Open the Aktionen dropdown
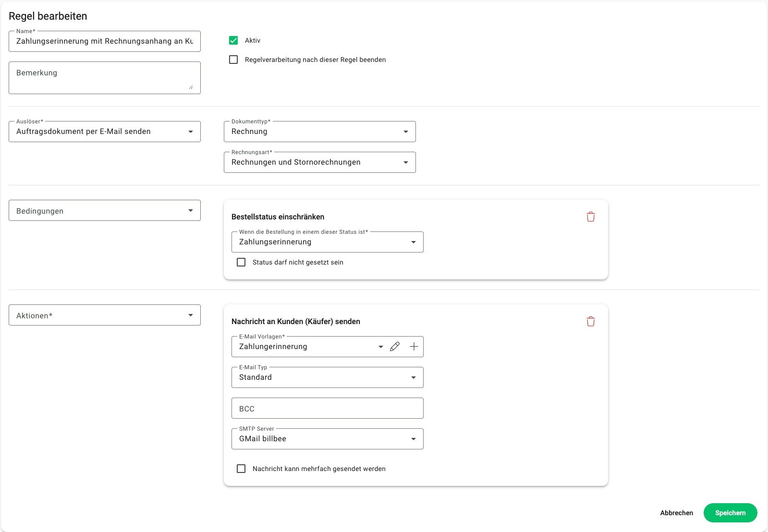Screen dimensions: 768x532 point(105,315)
